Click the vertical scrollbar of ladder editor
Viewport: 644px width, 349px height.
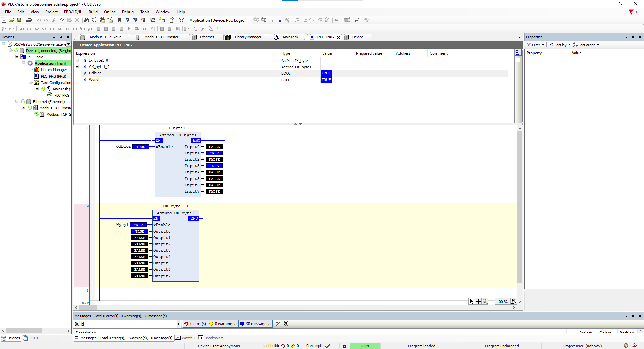click(x=520, y=206)
